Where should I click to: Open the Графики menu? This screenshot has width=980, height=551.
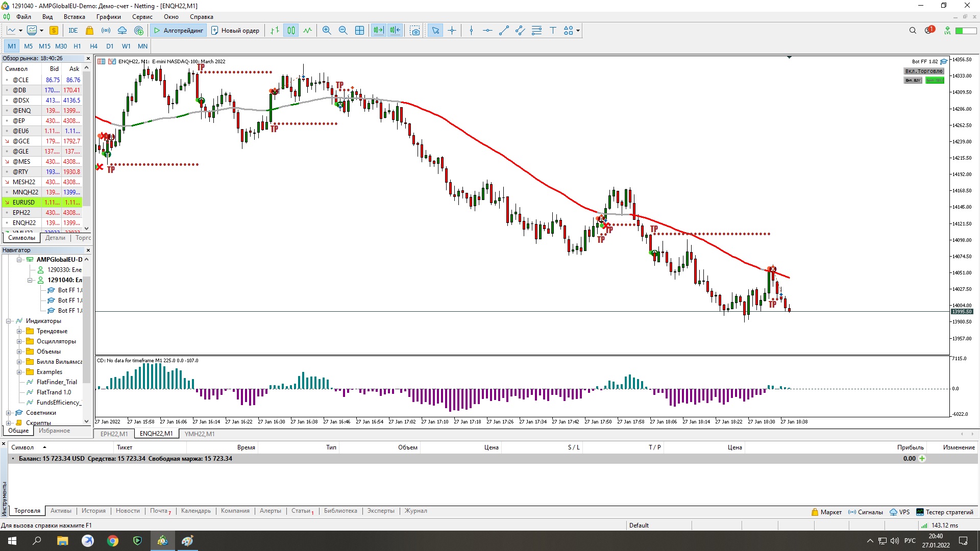(108, 17)
